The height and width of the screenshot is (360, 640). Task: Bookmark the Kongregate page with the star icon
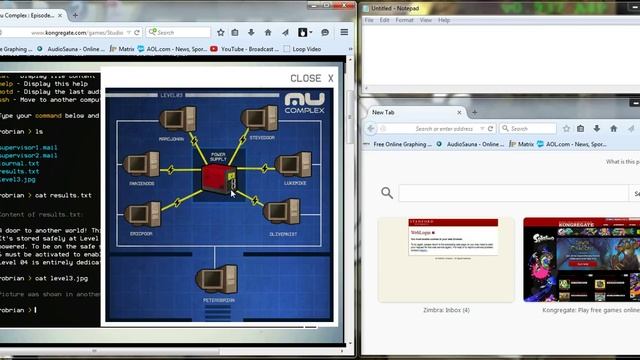tap(220, 32)
